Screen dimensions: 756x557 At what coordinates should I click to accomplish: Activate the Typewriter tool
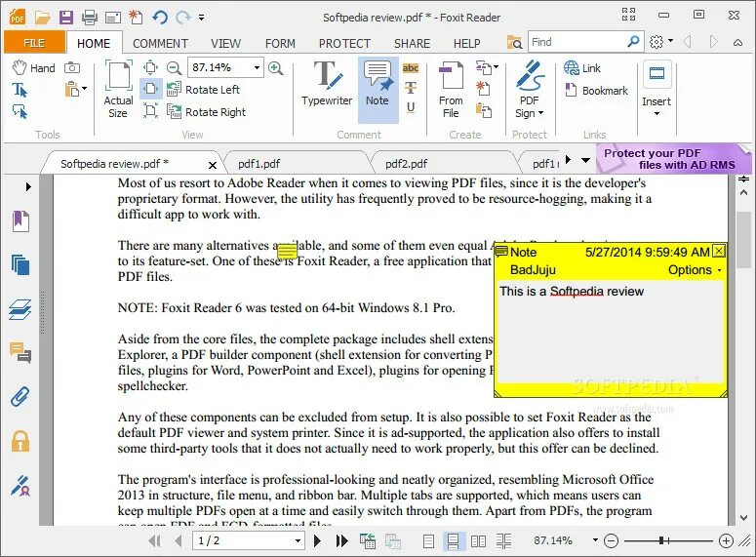click(x=327, y=84)
